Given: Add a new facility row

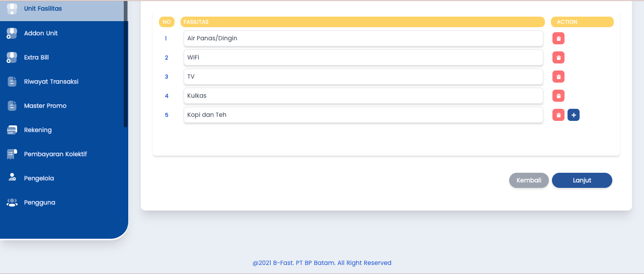Looking at the screenshot, I should pos(574,115).
